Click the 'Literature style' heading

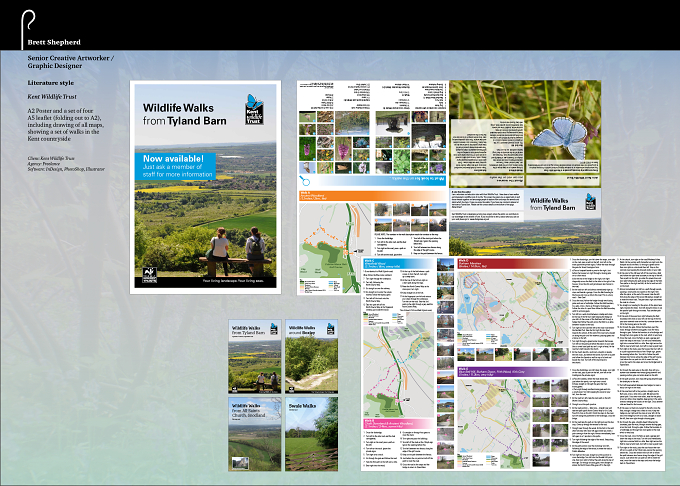pos(51,83)
